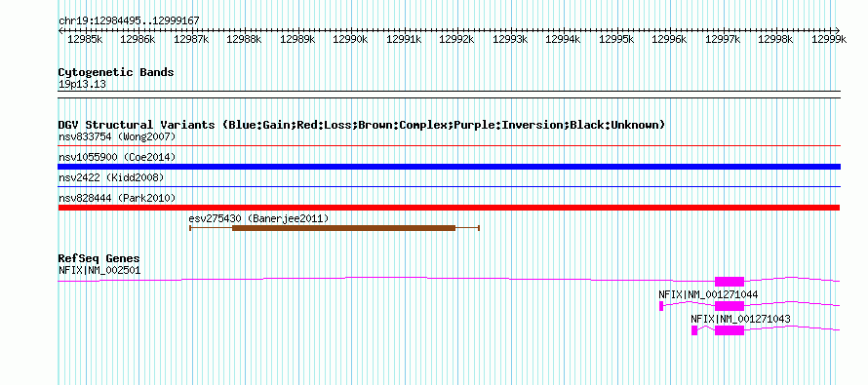Select the 19p13.13 band label

coord(83,85)
